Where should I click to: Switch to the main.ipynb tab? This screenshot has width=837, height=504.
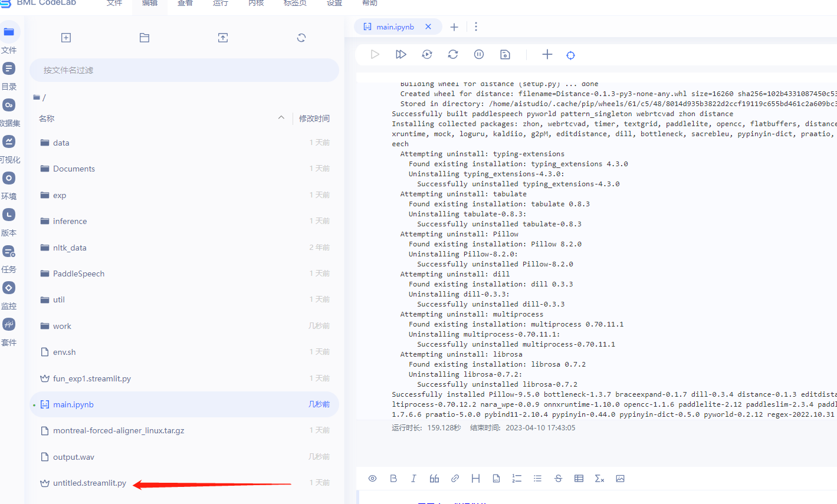[x=395, y=27]
